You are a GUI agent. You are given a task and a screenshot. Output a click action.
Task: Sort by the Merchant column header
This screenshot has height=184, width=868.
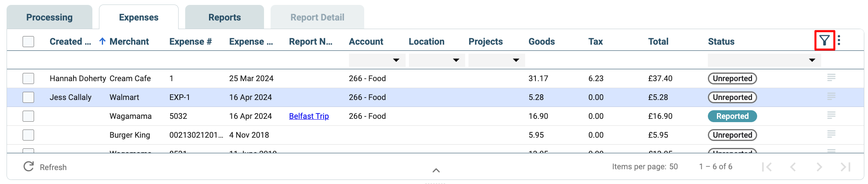click(x=129, y=41)
